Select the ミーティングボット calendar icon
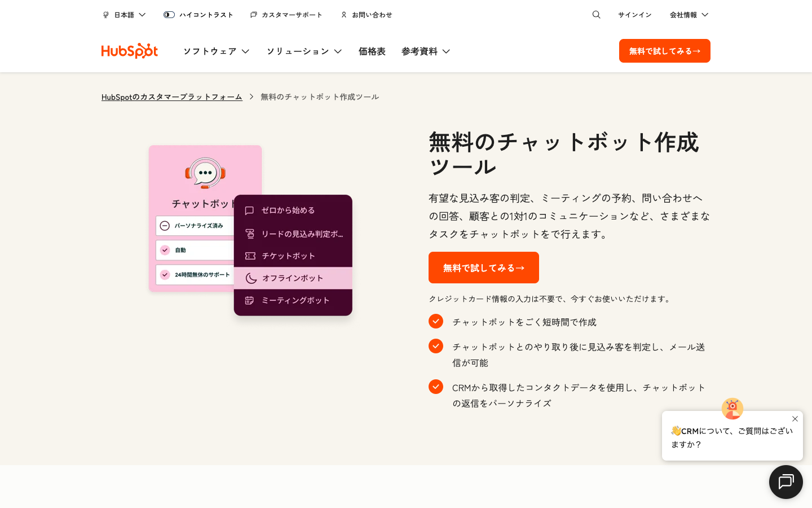Viewport: 812px width, 508px height. pyautogui.click(x=249, y=300)
